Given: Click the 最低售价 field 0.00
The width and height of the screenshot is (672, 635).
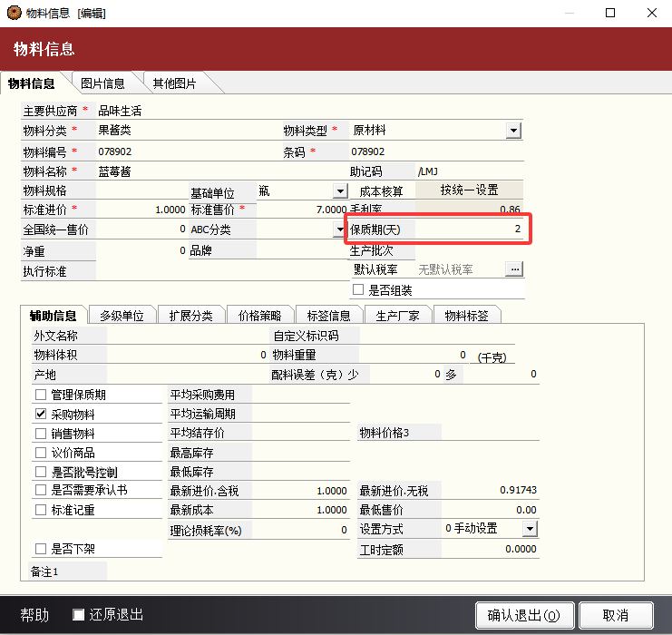Looking at the screenshot, I should click(490, 510).
